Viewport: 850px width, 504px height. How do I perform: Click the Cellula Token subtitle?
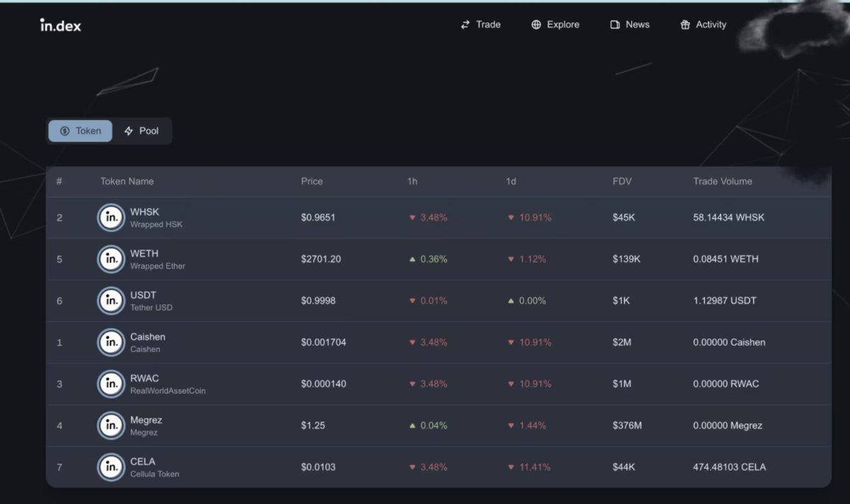(x=154, y=474)
